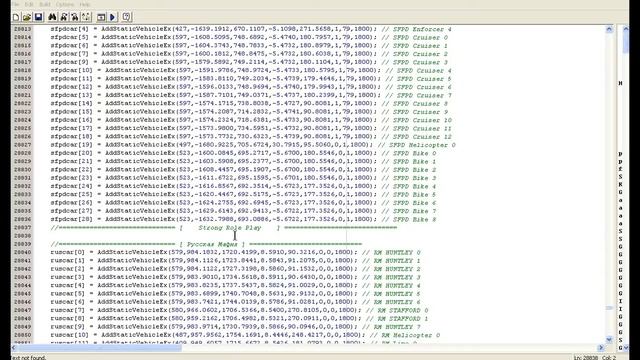Click the editor vertical scrollbar thumb
Viewport: 640px width, 360px height.
[x=609, y=308]
